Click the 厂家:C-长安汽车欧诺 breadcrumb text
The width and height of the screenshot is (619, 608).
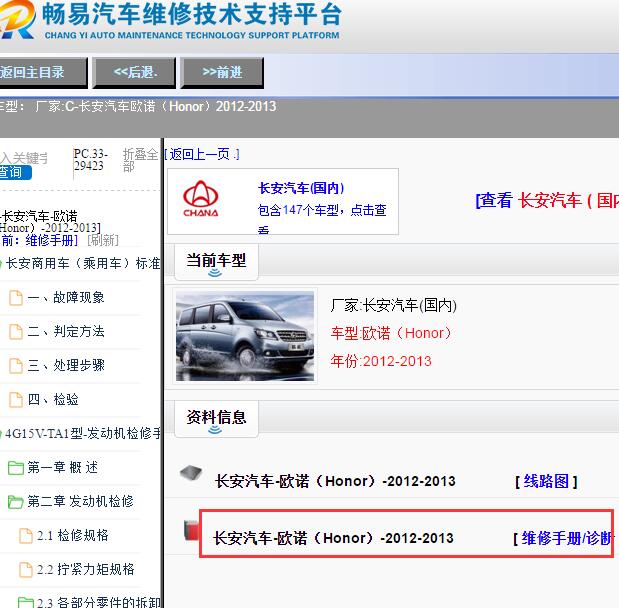pyautogui.click(x=156, y=106)
